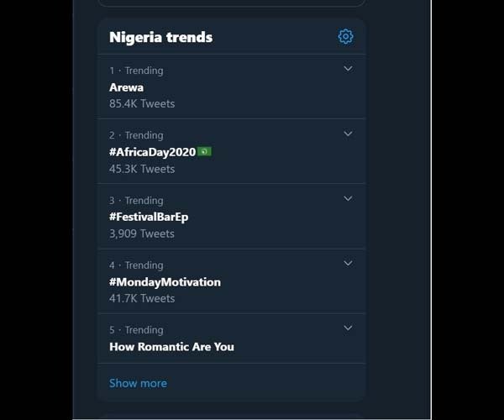Click the 3,909 Tweets count
Screen dimensions: 504x420
point(142,234)
